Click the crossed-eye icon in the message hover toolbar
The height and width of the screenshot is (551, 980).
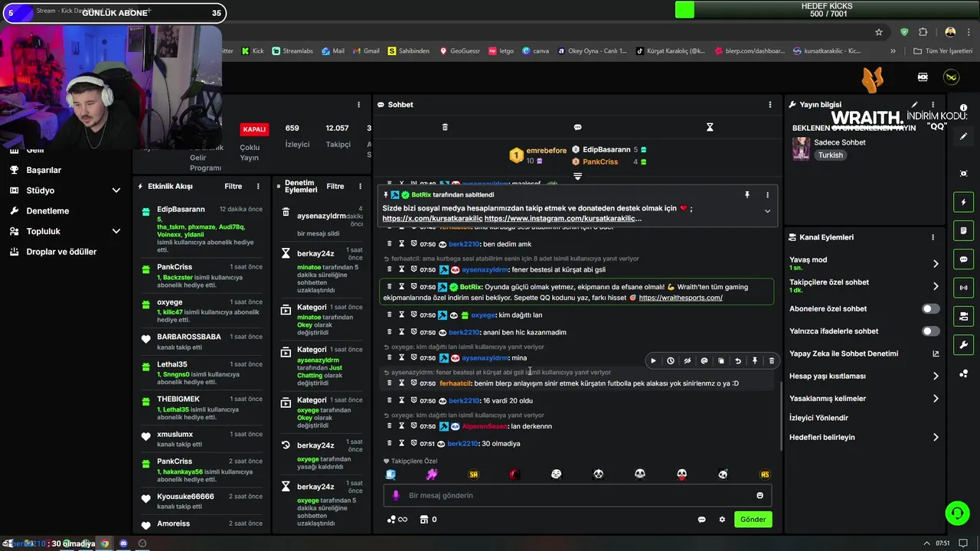(x=688, y=361)
